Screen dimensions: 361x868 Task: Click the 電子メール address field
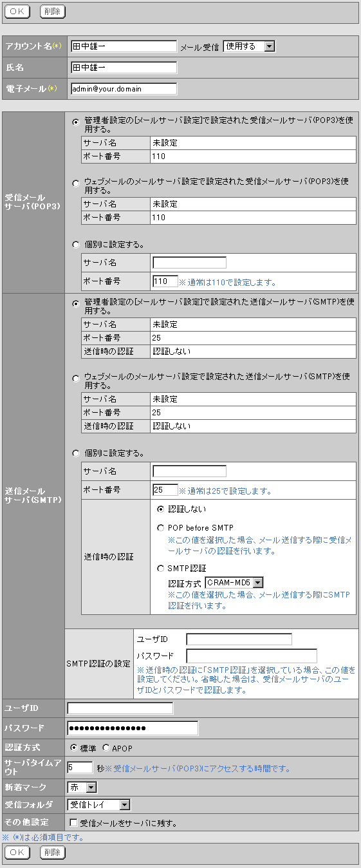click(123, 89)
